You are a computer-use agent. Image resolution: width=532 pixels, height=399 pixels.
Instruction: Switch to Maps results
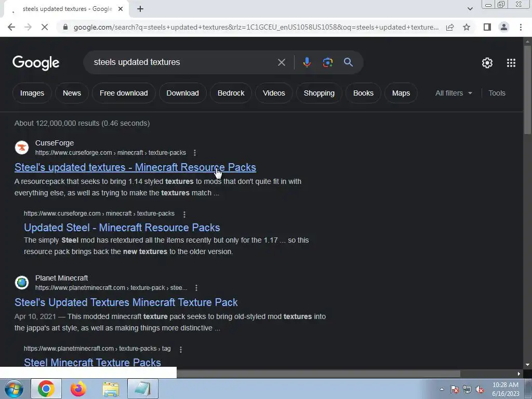point(401,93)
